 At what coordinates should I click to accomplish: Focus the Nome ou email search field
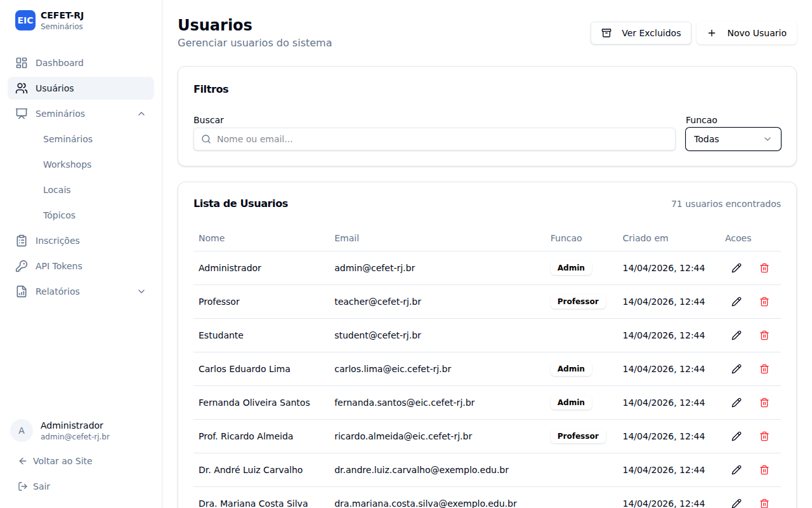click(435, 139)
